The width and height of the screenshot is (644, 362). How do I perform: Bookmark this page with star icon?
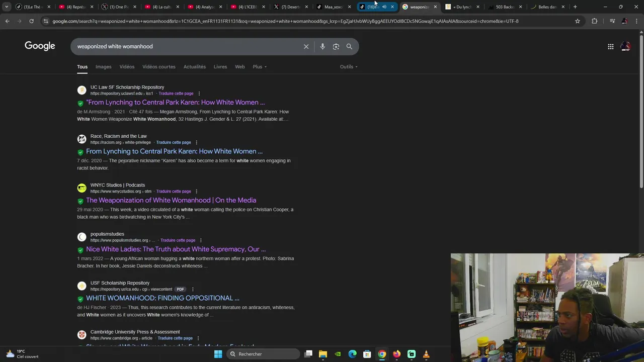click(578, 21)
